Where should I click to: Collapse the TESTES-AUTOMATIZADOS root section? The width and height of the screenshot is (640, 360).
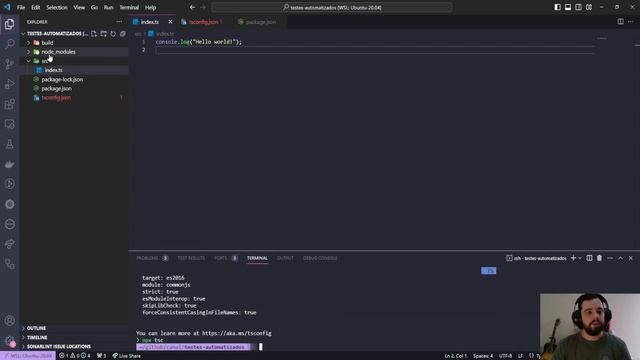23,33
